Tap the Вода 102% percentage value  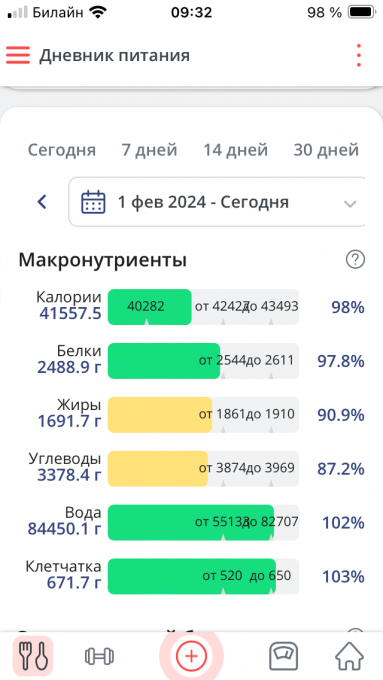point(343,523)
